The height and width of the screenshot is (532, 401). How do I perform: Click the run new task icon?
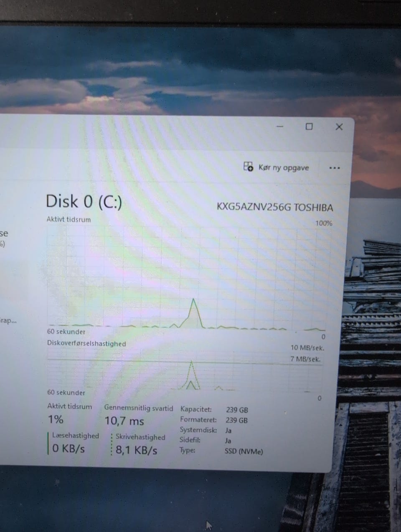[x=248, y=166]
